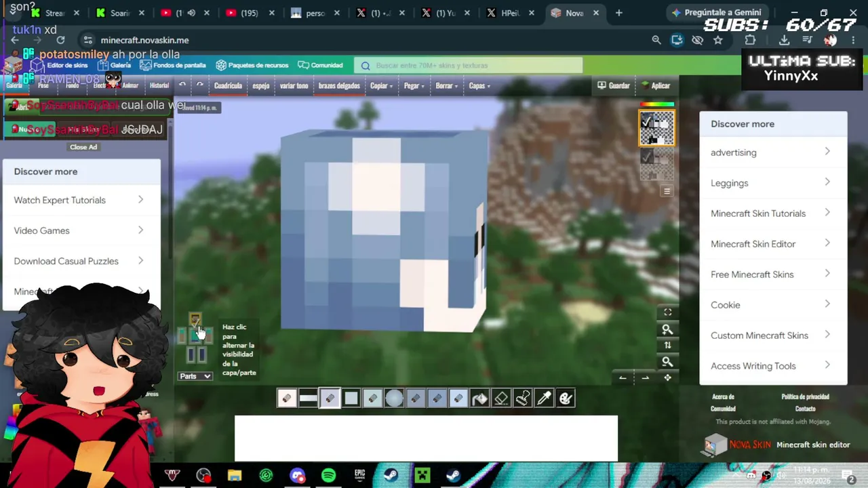
Task: Select the medium blue pencil color swatch
Action: click(437, 399)
